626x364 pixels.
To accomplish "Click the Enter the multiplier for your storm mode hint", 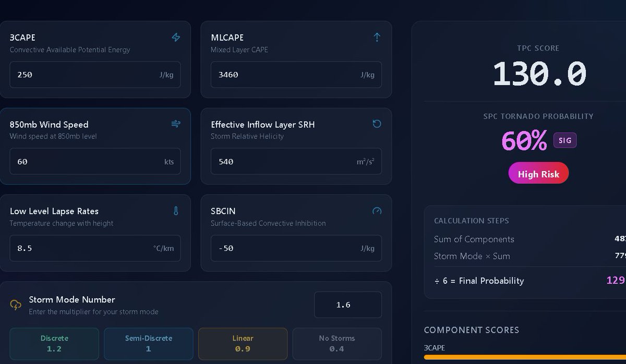I will [x=93, y=312].
